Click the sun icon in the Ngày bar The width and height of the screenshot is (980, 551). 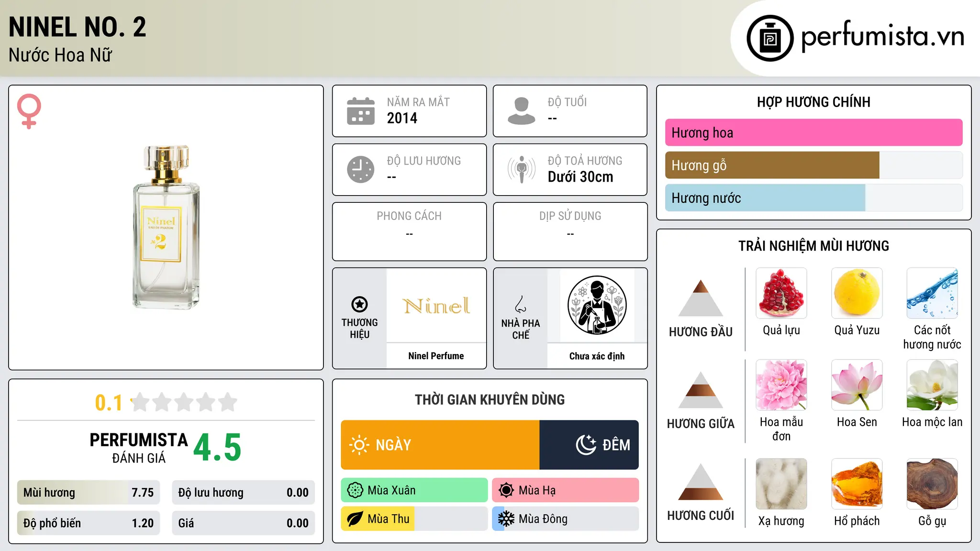tap(359, 445)
